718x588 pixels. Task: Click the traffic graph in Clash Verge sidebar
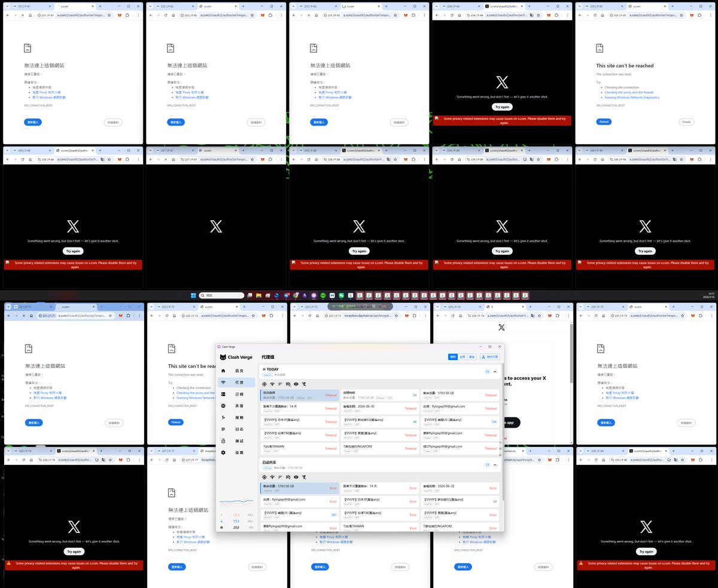click(x=236, y=502)
